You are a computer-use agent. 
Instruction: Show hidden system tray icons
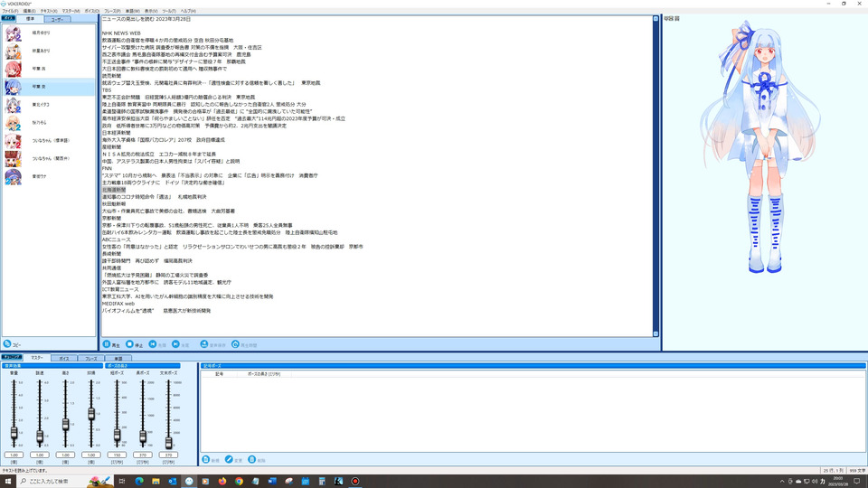pos(781,482)
